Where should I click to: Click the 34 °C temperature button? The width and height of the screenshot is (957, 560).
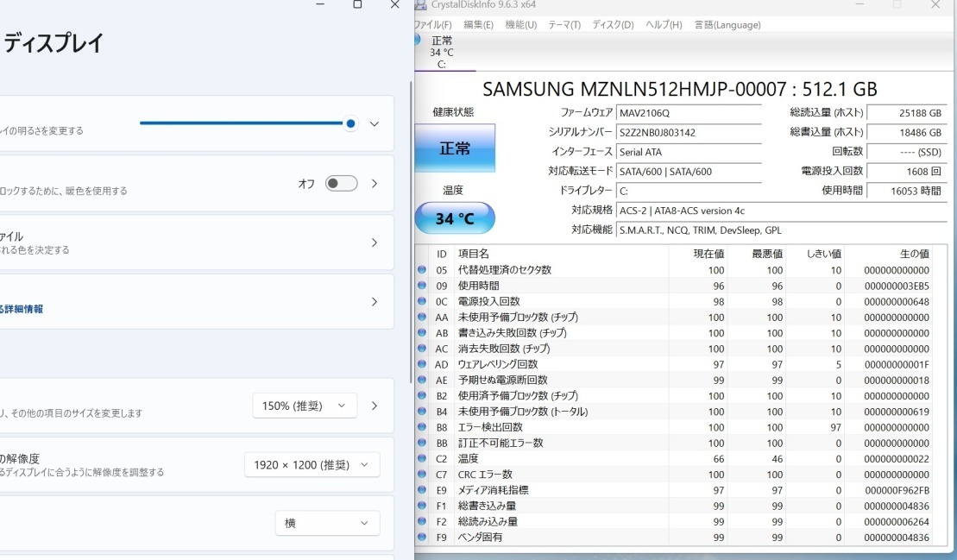tap(455, 218)
